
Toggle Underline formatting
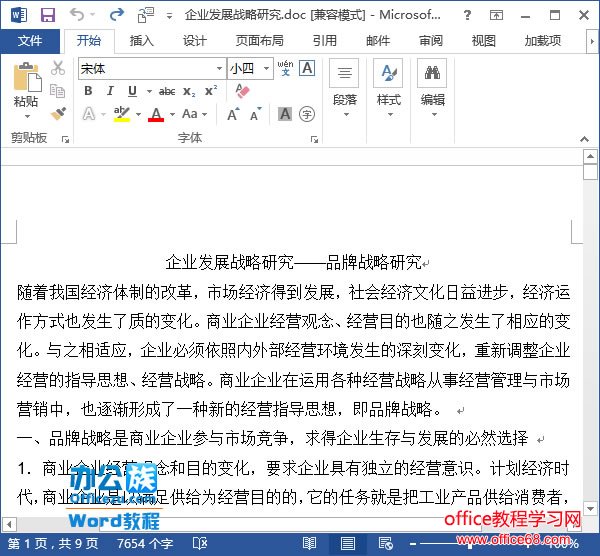[x=132, y=91]
